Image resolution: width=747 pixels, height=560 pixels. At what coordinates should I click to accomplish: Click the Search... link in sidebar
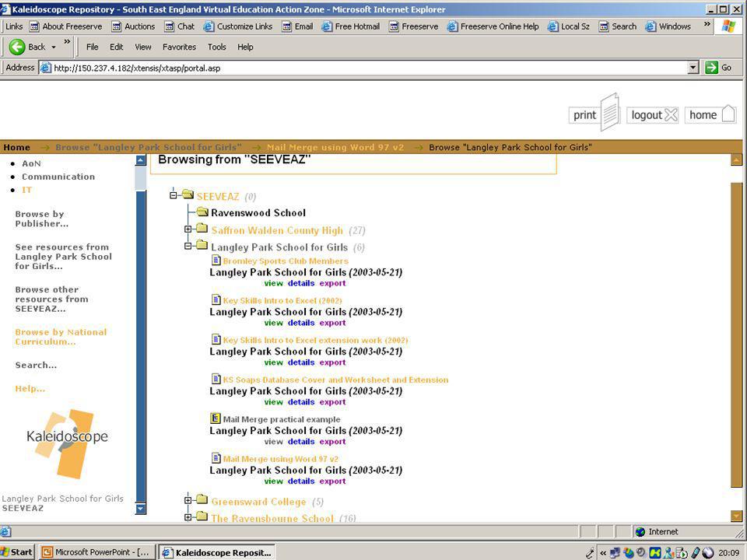coord(36,366)
